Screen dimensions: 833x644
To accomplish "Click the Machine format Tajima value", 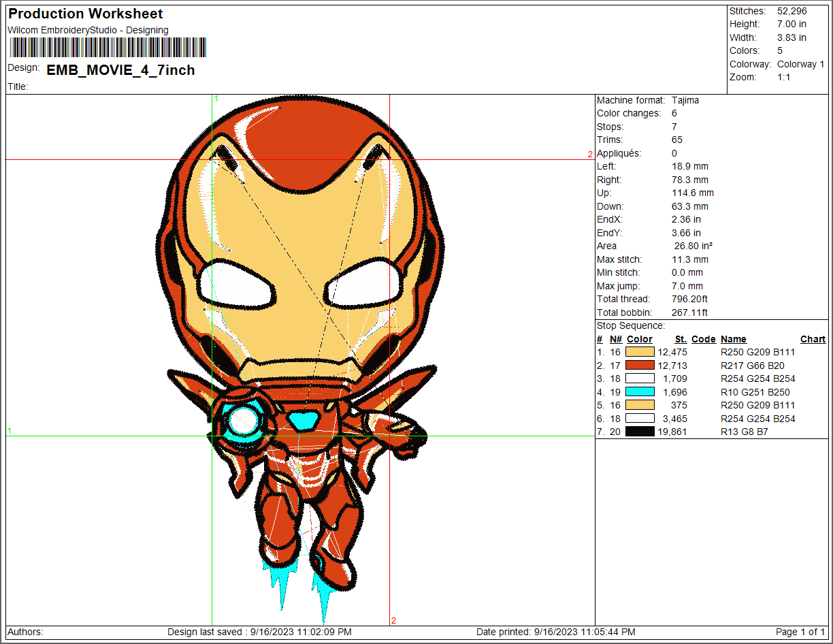I will [685, 100].
